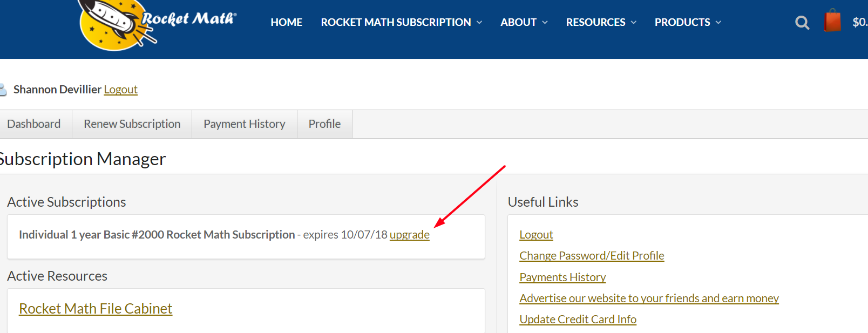Open the search magnifier icon

point(802,23)
